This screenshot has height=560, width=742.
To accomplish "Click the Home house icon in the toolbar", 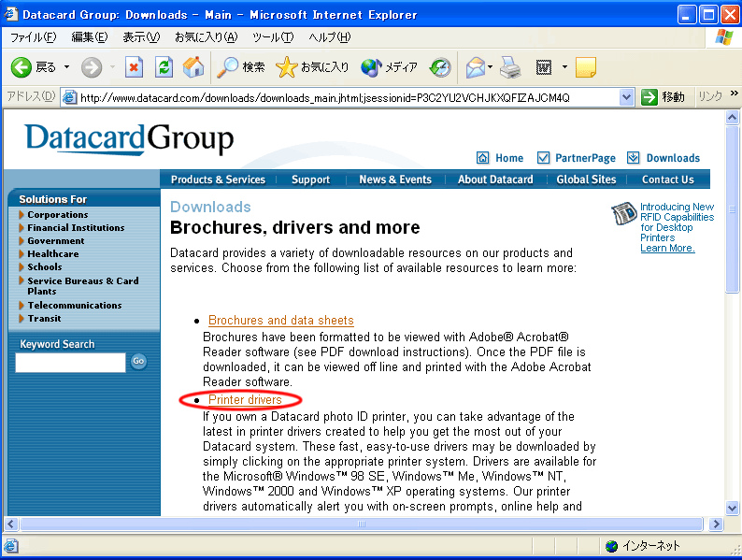I will click(x=193, y=67).
